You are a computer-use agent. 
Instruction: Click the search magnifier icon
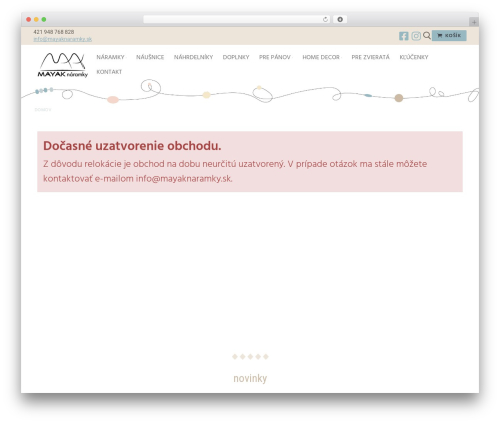[427, 35]
